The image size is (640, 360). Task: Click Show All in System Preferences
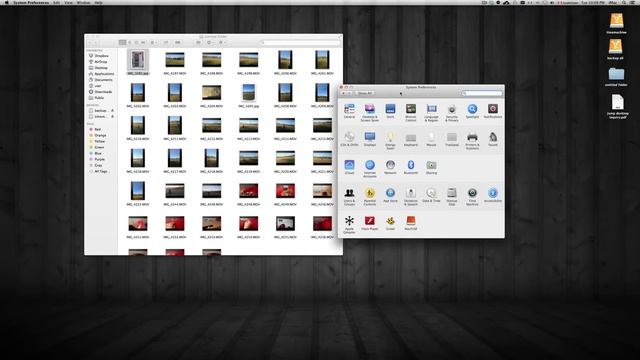pos(364,93)
